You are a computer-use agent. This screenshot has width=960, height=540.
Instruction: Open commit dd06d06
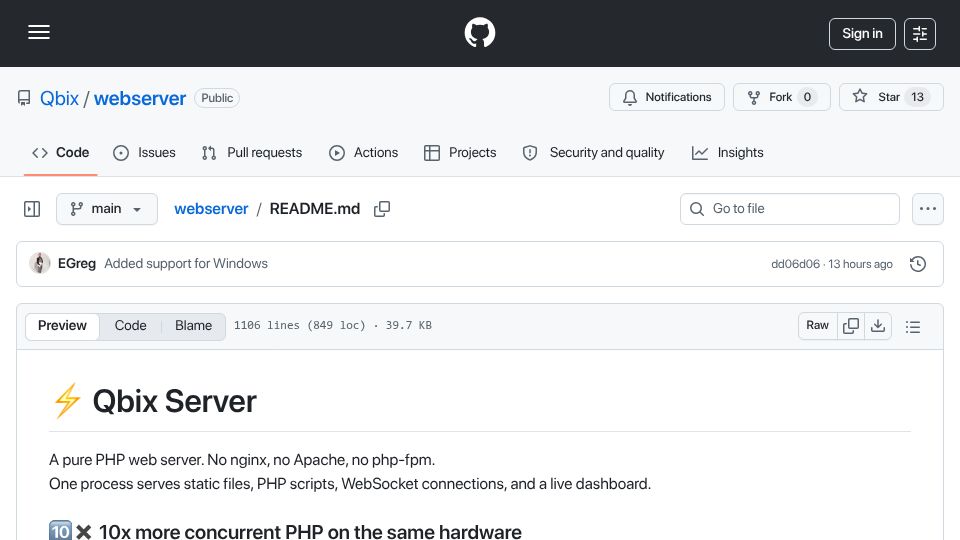[x=795, y=264]
